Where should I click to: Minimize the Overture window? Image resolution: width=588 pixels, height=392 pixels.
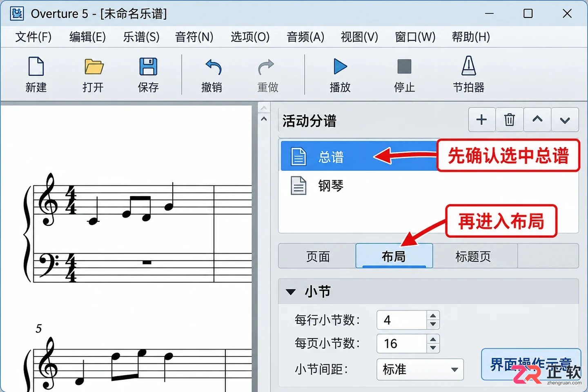tap(489, 13)
